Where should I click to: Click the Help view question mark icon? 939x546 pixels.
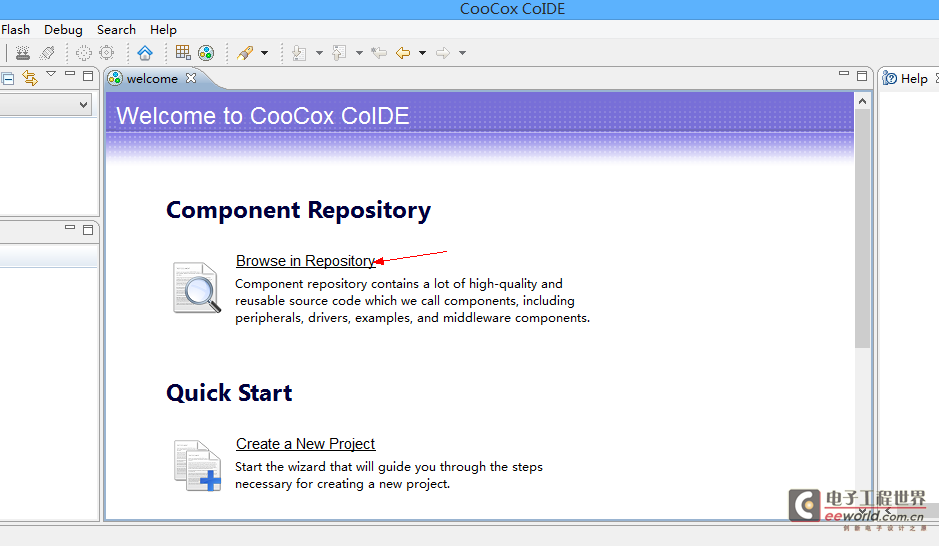(890, 78)
